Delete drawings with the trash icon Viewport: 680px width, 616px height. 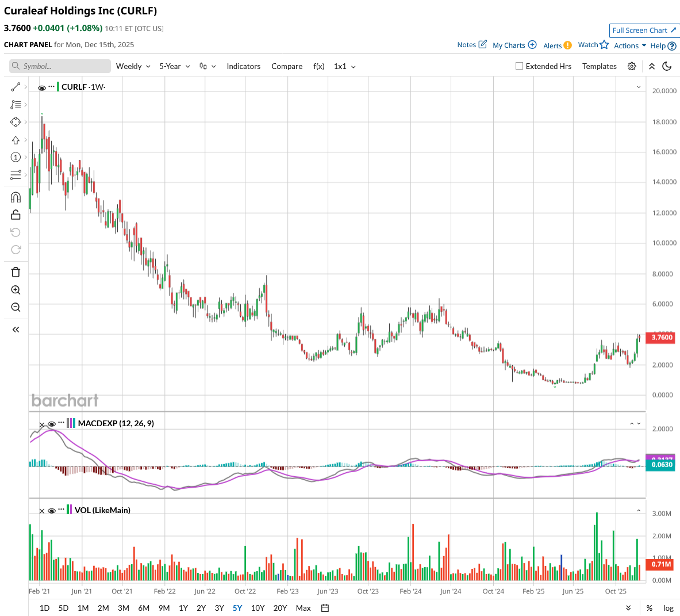tap(16, 273)
